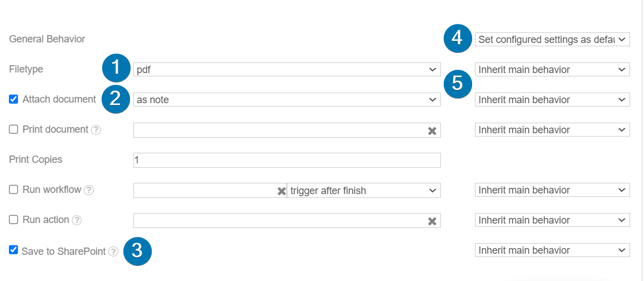
Task: Clear the Run action field with X icon
Action: (432, 221)
